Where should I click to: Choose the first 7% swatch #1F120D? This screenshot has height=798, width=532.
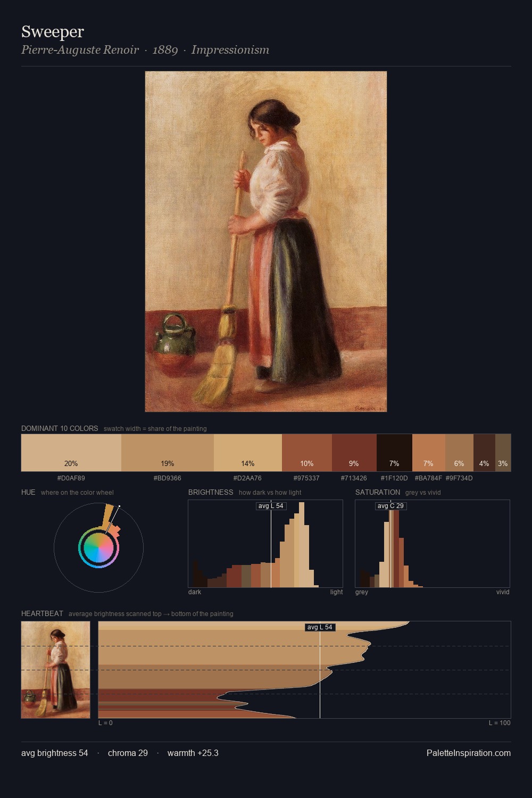[394, 453]
